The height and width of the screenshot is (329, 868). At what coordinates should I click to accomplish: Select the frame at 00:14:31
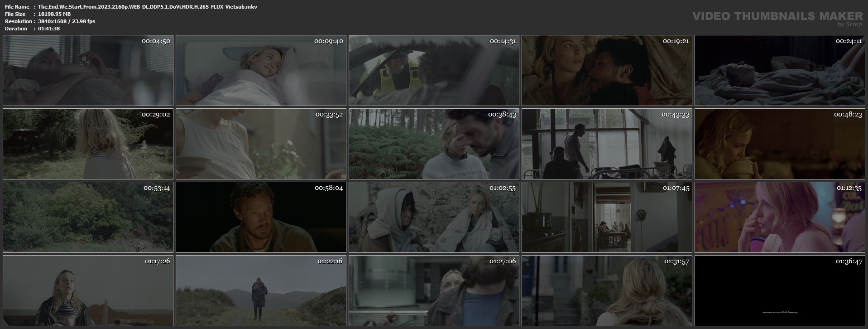click(x=434, y=71)
